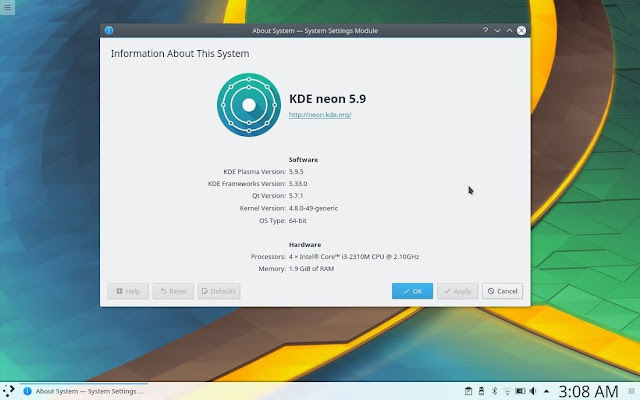Click the panel settings icon at taskbar edge
Image resolution: width=640 pixels, height=400 pixels.
tap(631, 391)
